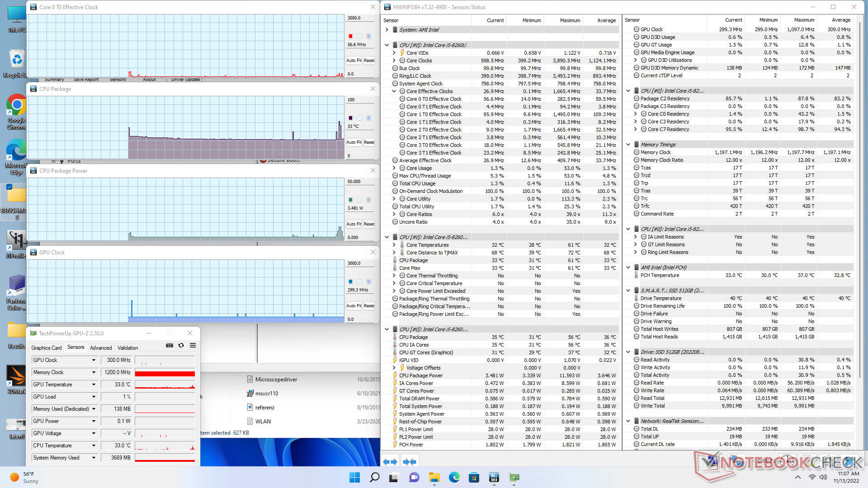Viewport: 868px width, 488px height.
Task: Click Auto Fit in GPU Clock graph
Action: pyautogui.click(x=354, y=306)
